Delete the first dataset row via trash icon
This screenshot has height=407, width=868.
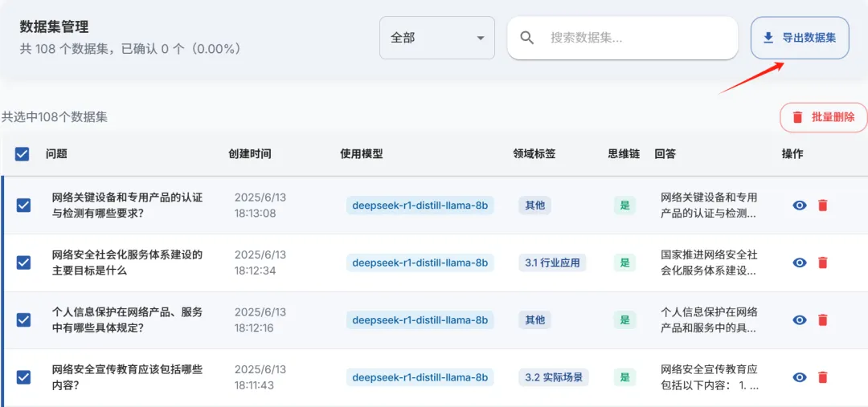tap(823, 206)
